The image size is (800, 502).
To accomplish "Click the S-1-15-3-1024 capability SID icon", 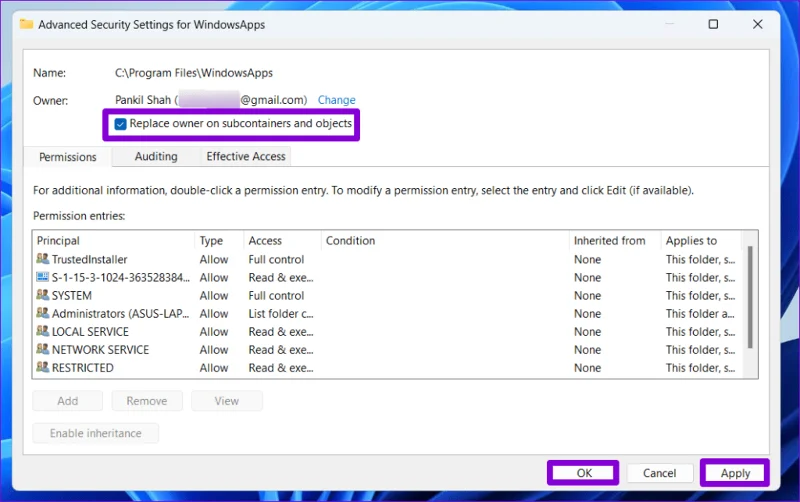I will point(43,277).
